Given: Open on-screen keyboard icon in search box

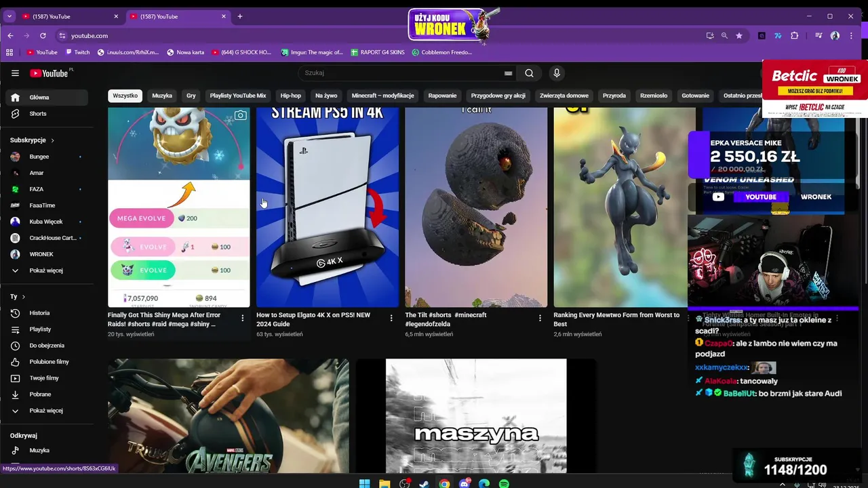Looking at the screenshot, I should pyautogui.click(x=508, y=73).
